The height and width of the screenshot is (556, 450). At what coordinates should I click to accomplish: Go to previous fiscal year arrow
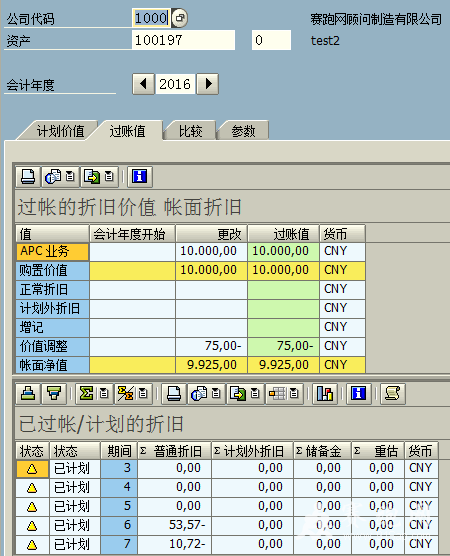pyautogui.click(x=143, y=84)
